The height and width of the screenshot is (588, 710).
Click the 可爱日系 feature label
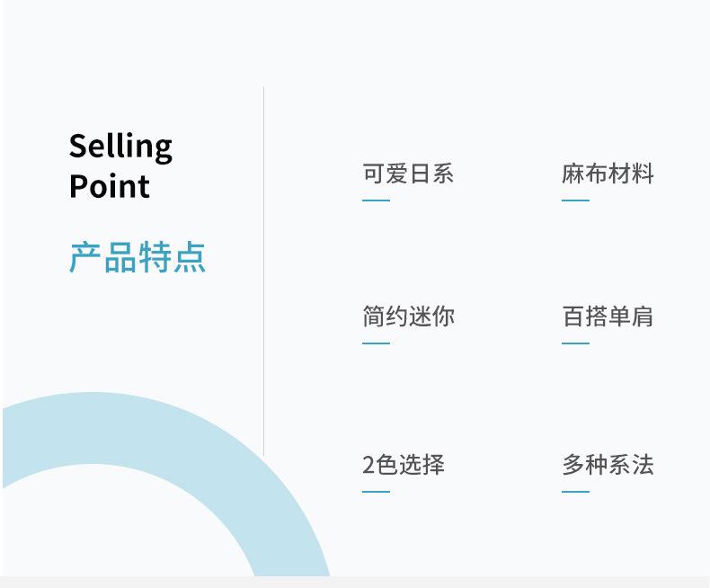[408, 174]
